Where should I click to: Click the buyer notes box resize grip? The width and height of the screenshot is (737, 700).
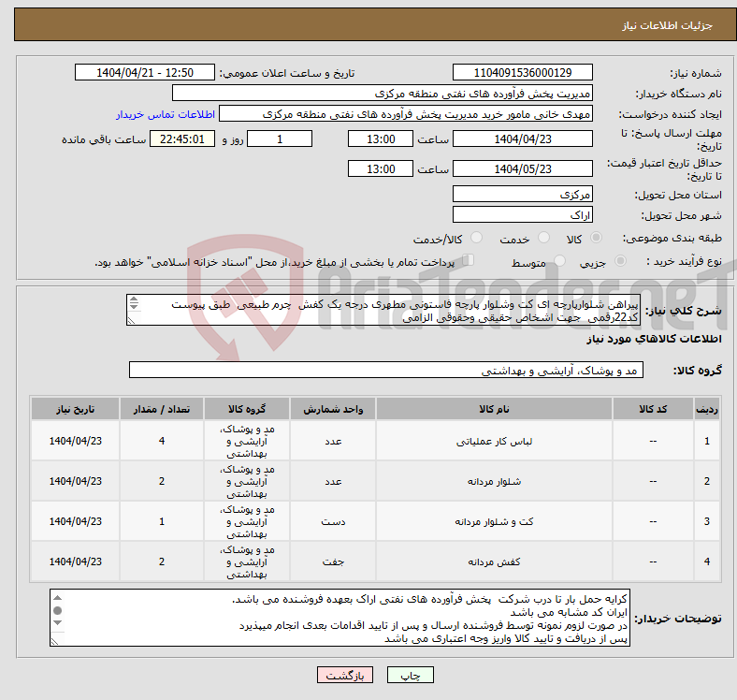pyautogui.click(x=55, y=641)
